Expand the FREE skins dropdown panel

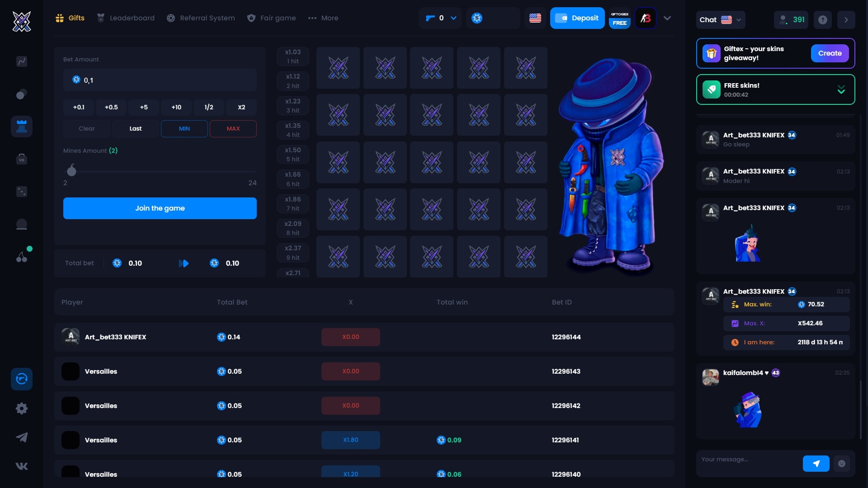(x=840, y=90)
